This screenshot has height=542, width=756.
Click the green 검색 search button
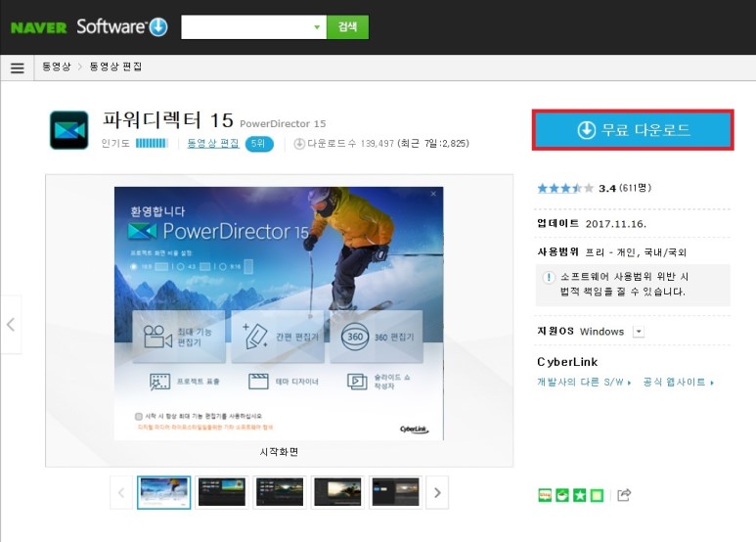pyautogui.click(x=347, y=27)
